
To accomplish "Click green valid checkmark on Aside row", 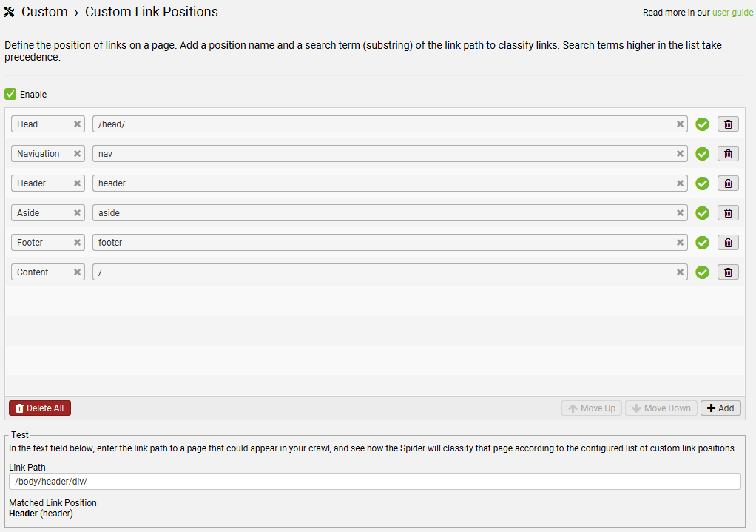I will 703,213.
